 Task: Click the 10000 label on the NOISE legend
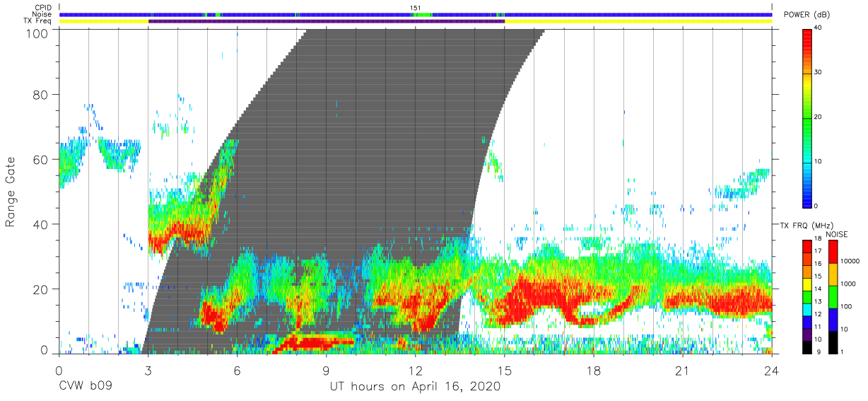click(850, 261)
